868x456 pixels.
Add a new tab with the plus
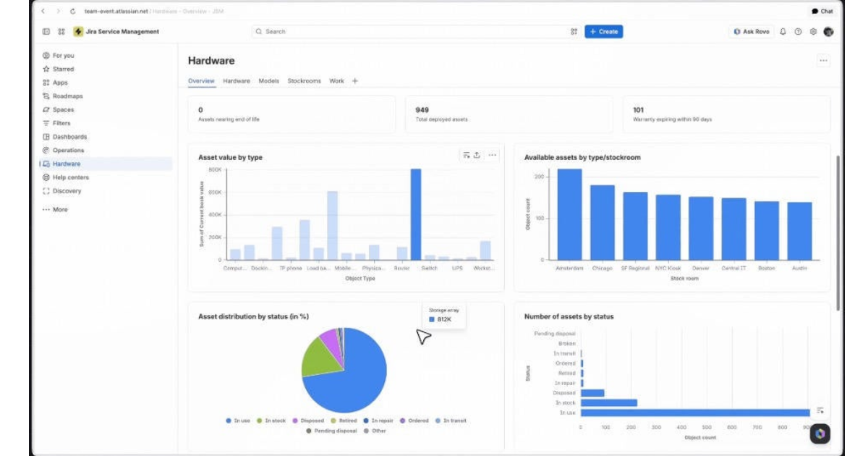(354, 81)
